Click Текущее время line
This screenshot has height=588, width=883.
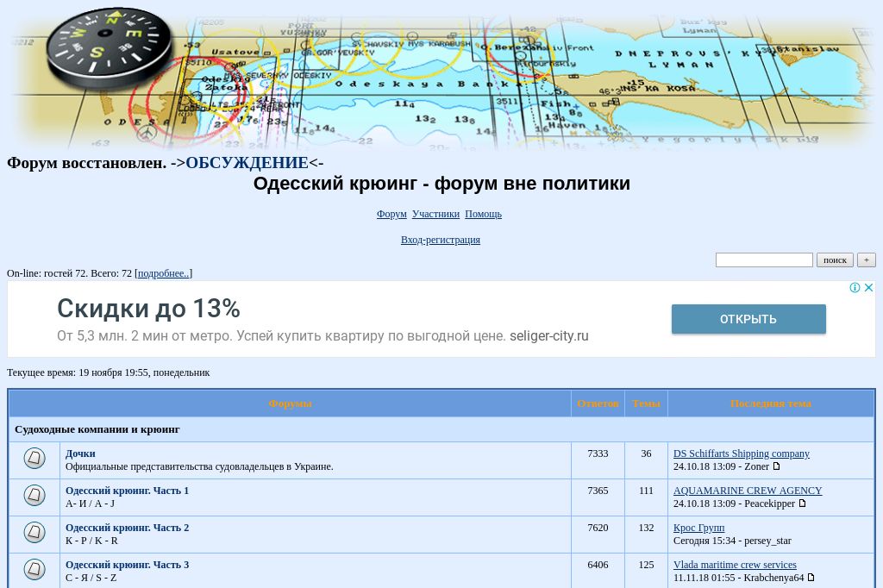pyautogui.click(x=108, y=372)
